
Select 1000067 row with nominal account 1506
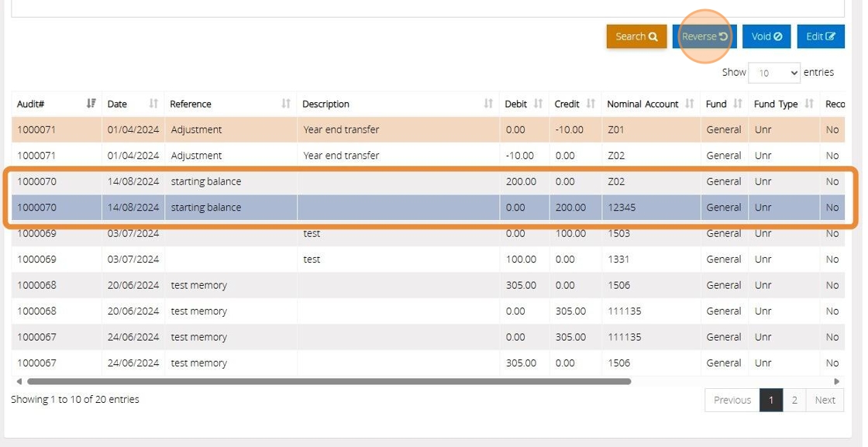click(x=428, y=363)
